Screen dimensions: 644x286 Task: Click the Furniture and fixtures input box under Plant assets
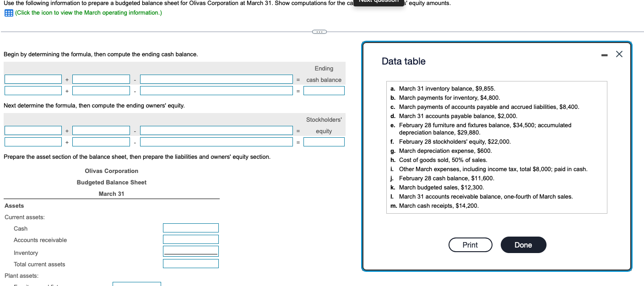tap(136, 285)
